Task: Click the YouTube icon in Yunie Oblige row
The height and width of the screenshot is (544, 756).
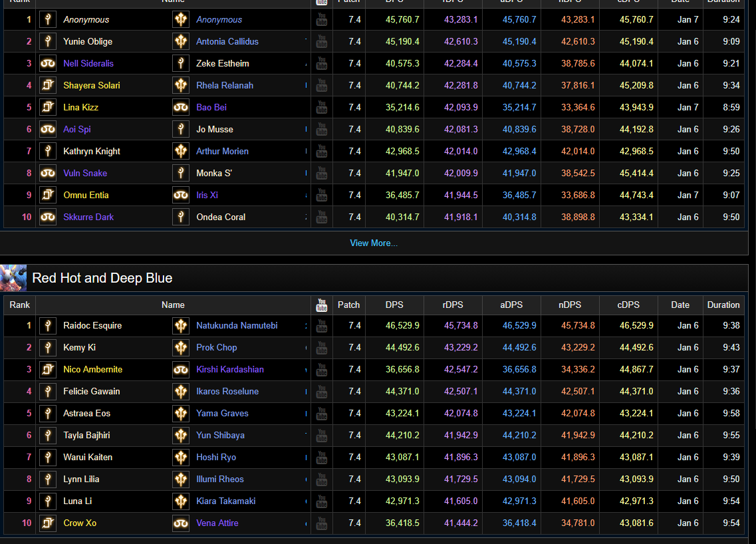Action: [322, 41]
